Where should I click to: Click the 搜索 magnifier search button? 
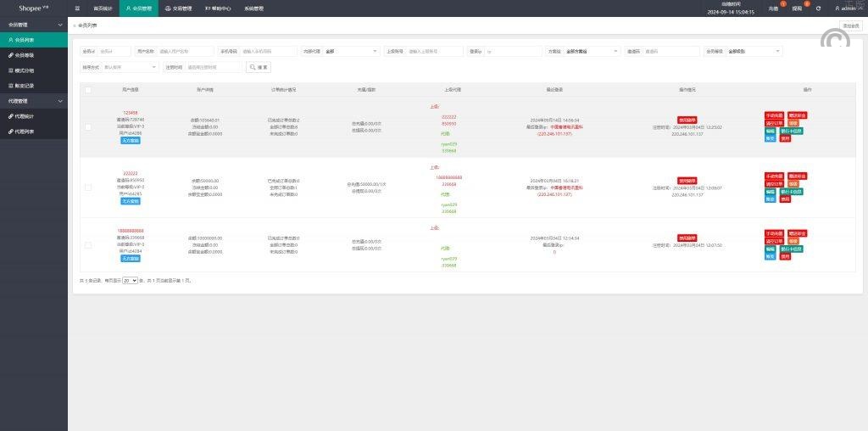260,67
